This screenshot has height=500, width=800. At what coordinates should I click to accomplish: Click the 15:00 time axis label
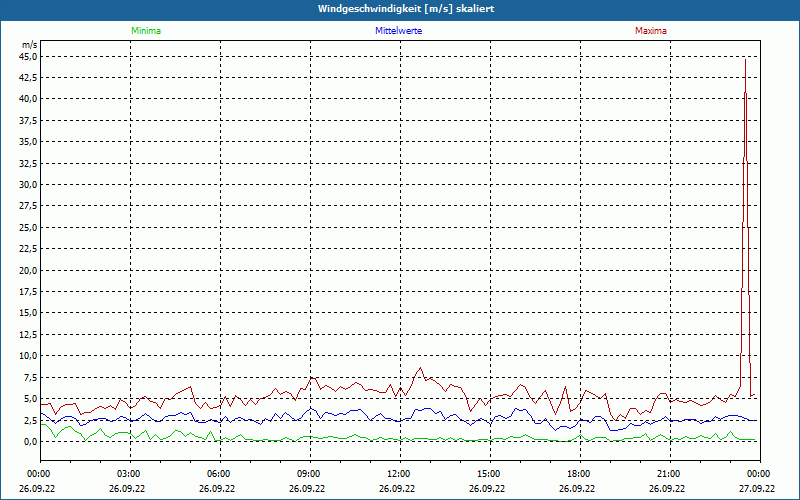click(x=487, y=474)
